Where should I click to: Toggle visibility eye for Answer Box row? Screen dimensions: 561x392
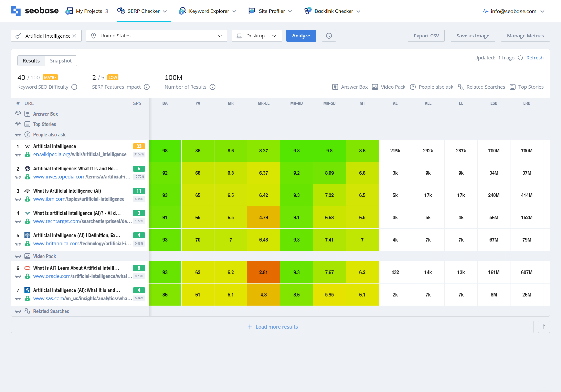(18, 113)
